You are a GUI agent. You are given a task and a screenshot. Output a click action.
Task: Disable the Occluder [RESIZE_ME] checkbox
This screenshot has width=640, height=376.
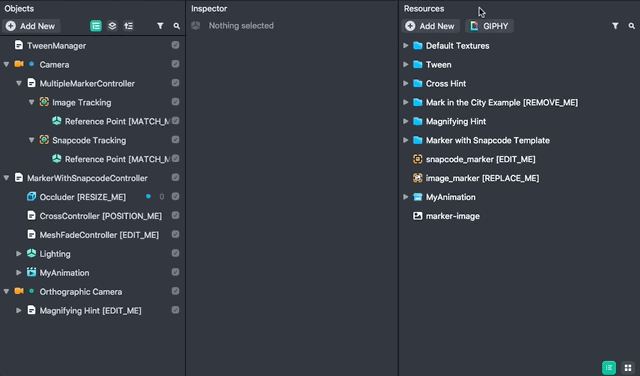pyautogui.click(x=176, y=196)
